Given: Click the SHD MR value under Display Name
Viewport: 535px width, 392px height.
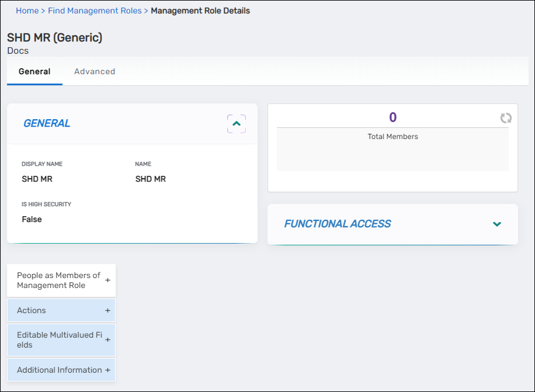Looking at the screenshot, I should pyautogui.click(x=37, y=179).
